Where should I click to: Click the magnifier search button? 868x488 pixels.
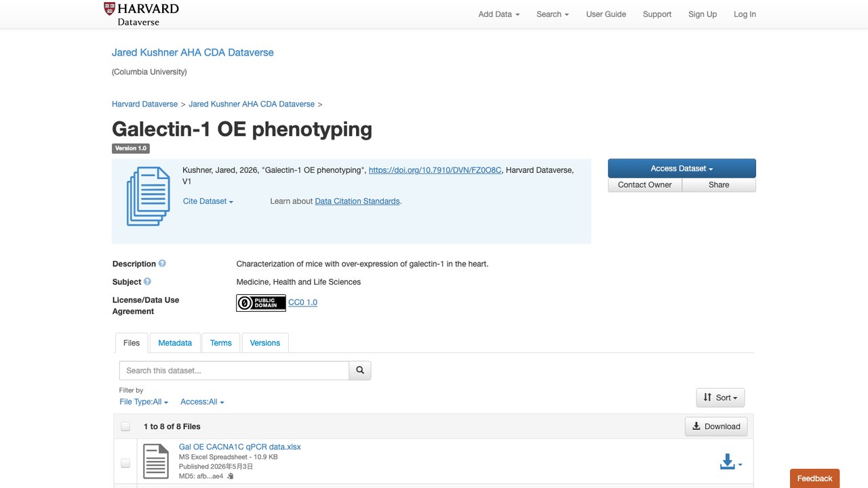click(x=360, y=370)
